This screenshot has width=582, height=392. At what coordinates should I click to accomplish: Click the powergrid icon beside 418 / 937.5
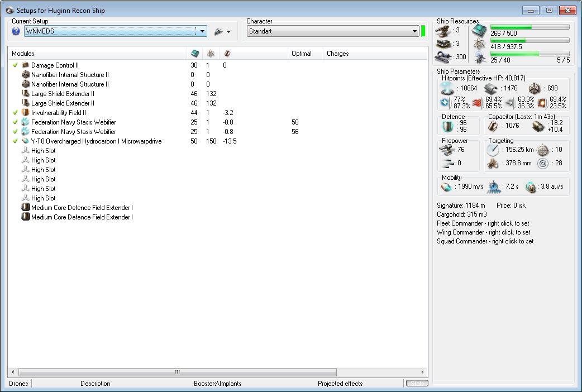[x=479, y=44]
